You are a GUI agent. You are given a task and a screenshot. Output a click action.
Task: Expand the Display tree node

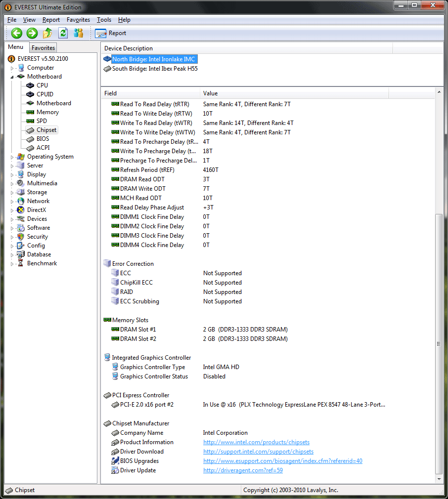pyautogui.click(x=12, y=175)
